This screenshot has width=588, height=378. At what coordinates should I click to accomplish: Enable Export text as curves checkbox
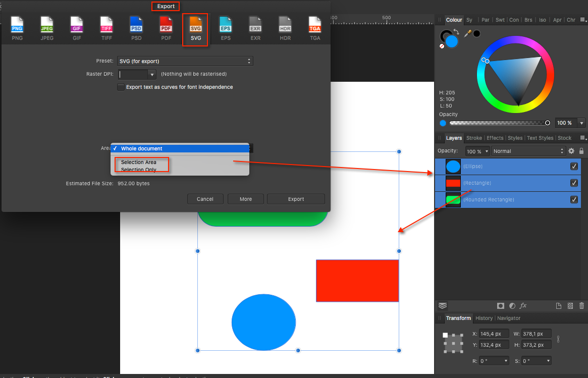point(121,87)
